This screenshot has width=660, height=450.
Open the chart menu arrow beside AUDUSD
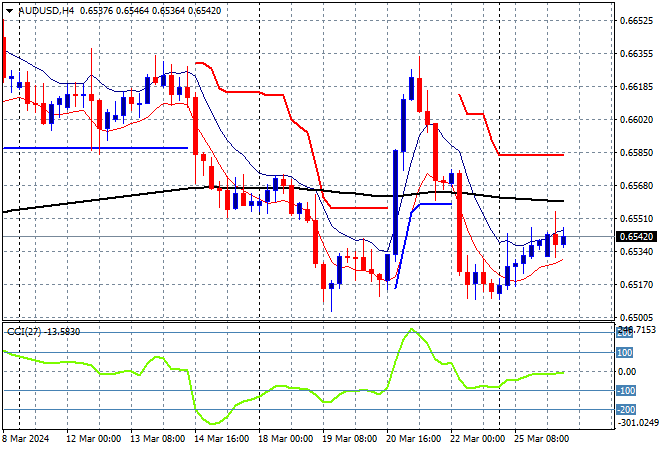click(x=9, y=10)
